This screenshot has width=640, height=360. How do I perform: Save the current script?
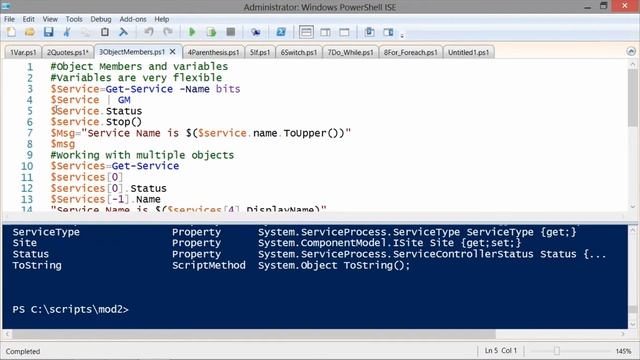[x=49, y=32]
